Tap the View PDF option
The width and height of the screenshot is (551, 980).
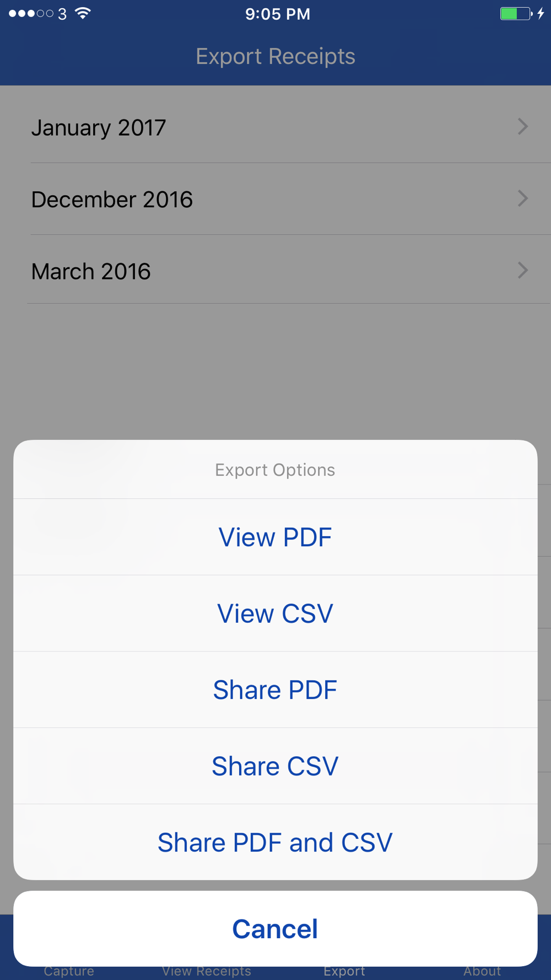[275, 537]
